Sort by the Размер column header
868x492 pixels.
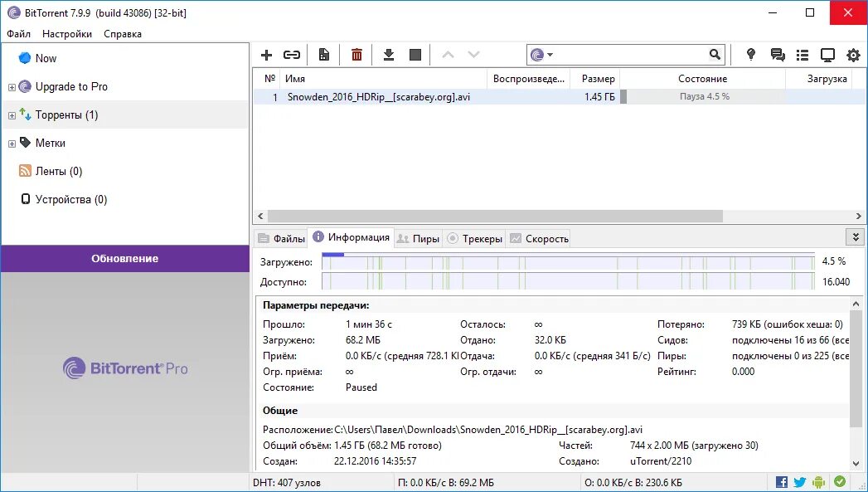[x=594, y=79]
